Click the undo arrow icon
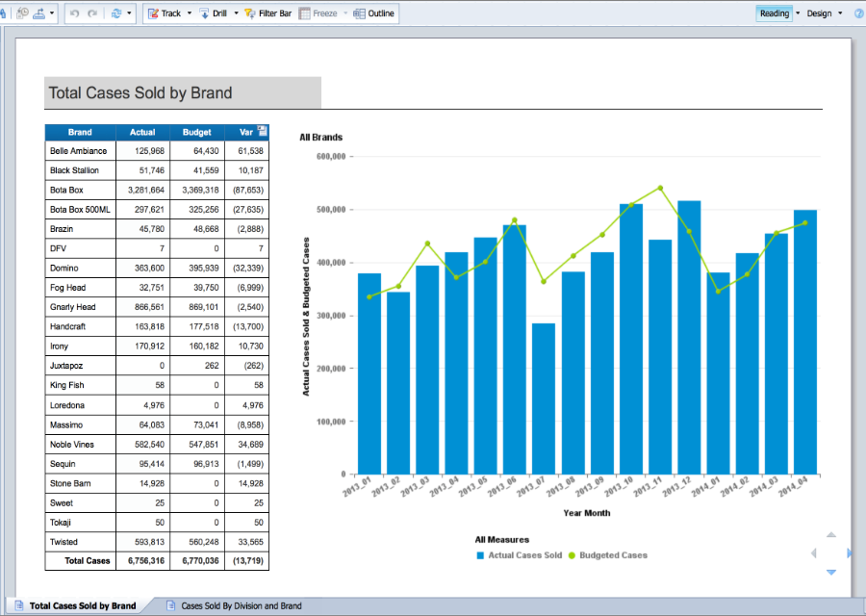The image size is (866, 616). (x=74, y=13)
